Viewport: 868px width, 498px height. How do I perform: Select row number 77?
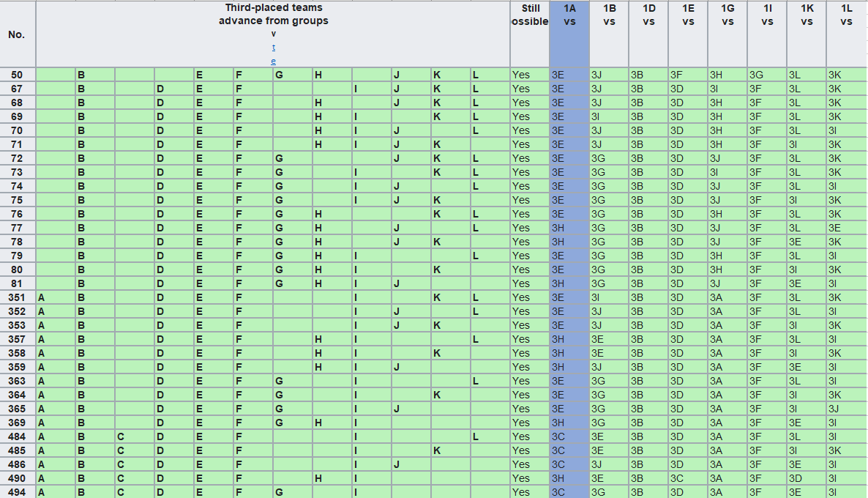pyautogui.click(x=17, y=228)
